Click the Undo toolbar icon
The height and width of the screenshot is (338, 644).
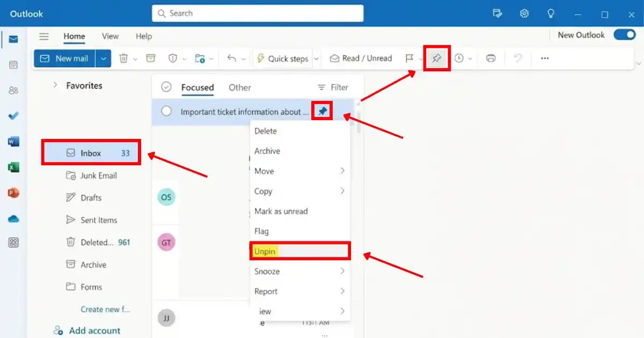point(518,58)
